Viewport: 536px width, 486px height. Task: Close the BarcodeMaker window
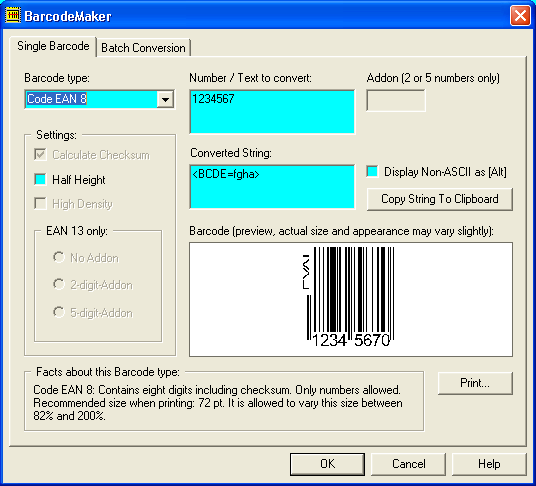pyautogui.click(x=520, y=16)
